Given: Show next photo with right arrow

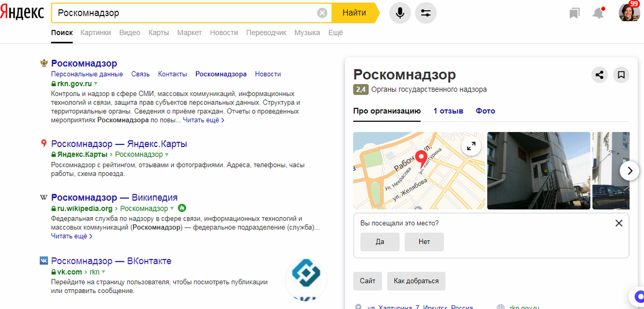Looking at the screenshot, I should coord(630,171).
